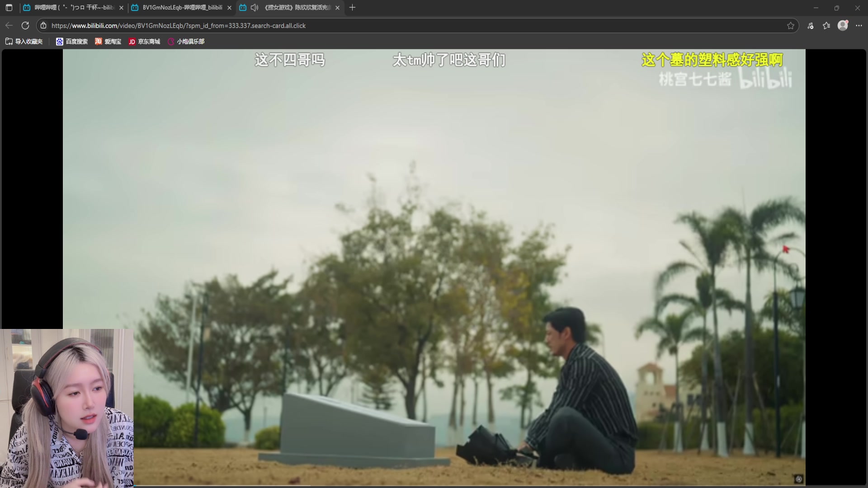Close the BV1GmNozLEqb-哔哩哔哩_bilibili tab
868x488 pixels.
(x=229, y=8)
